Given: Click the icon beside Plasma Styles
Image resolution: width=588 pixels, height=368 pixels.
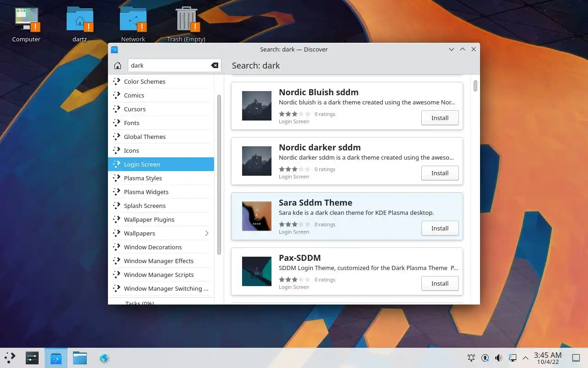Looking at the screenshot, I should [x=116, y=178].
